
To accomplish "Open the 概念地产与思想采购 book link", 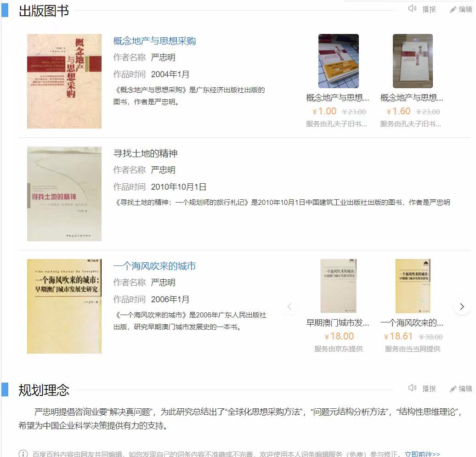I will tap(154, 41).
